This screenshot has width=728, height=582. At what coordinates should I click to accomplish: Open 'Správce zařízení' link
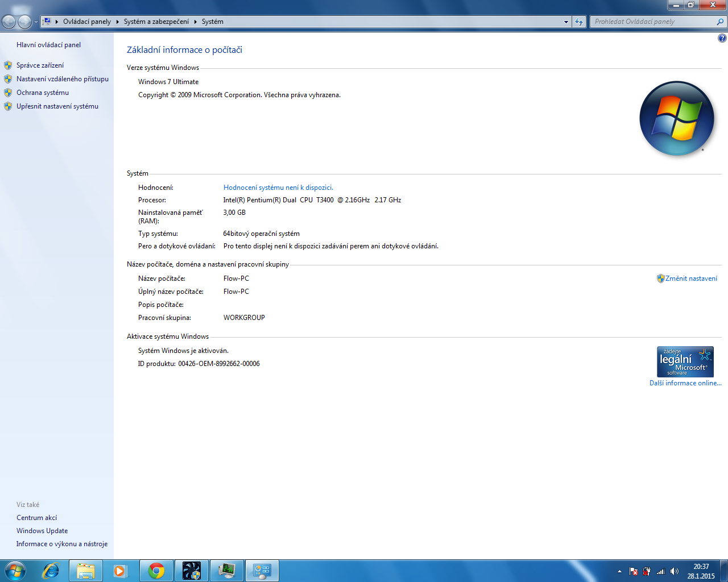pyautogui.click(x=40, y=65)
